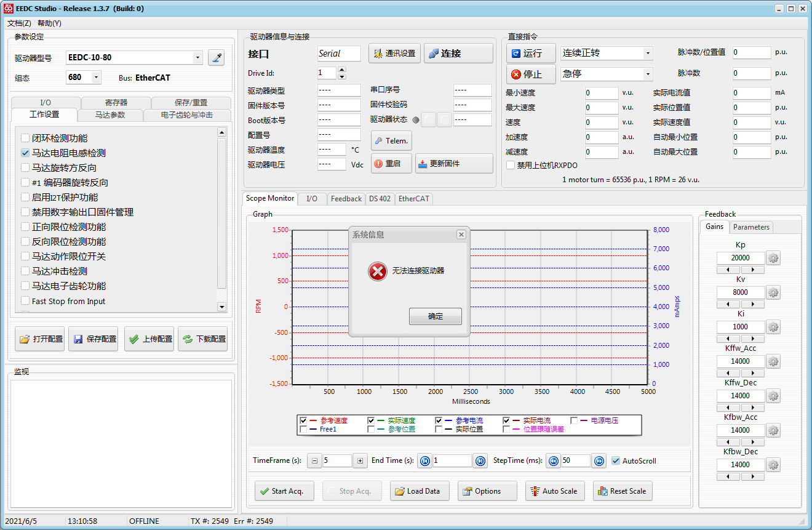This screenshot has height=530, width=812.
Task: Expand the 连续正转 run mode dropdown
Action: pyautogui.click(x=648, y=54)
